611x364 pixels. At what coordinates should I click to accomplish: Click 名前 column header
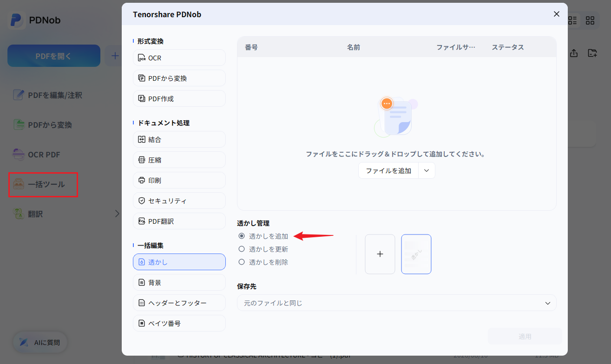click(354, 47)
